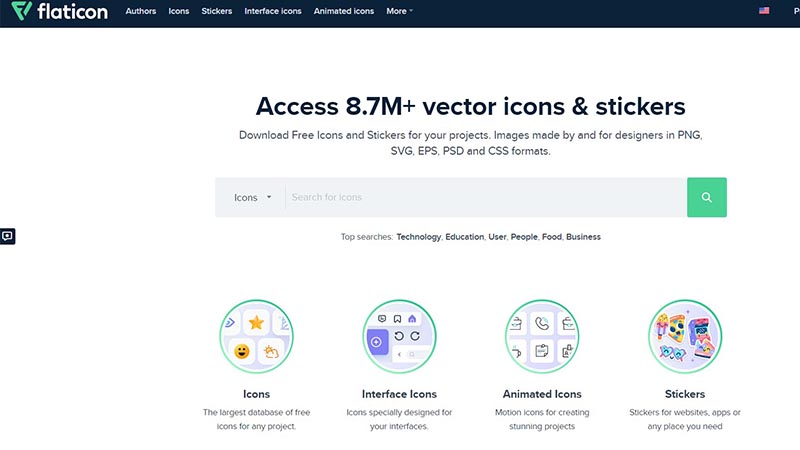Click 'The largest database of free icons' text
The width and height of the screenshot is (800, 450).
(x=256, y=419)
